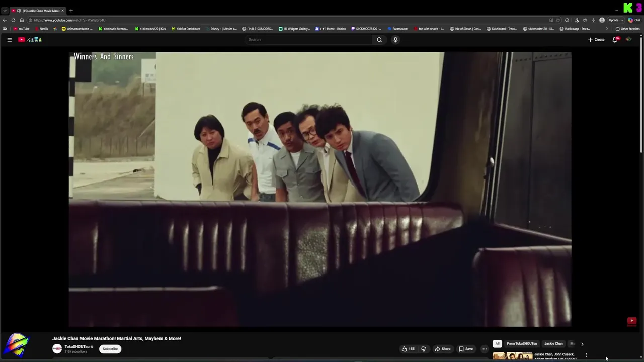The image size is (644, 362).
Task: Click the browser Update button
Action: (616, 20)
